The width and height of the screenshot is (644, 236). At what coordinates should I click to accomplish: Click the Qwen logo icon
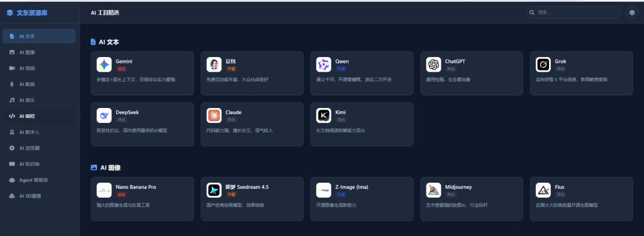pos(324,65)
